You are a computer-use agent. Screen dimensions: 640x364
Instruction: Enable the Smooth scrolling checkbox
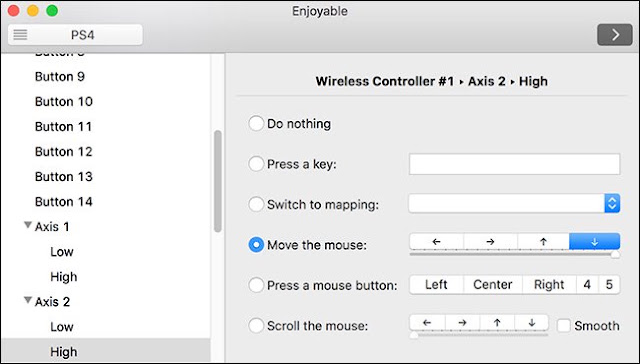[564, 326]
